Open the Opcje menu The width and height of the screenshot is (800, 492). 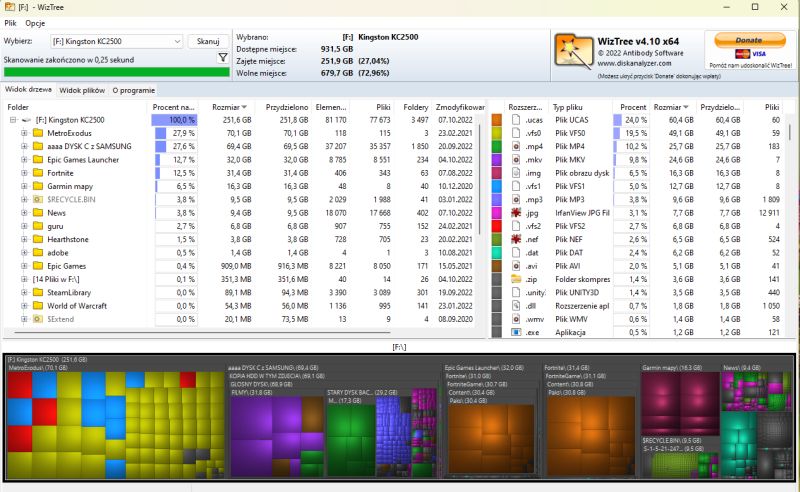click(36, 22)
